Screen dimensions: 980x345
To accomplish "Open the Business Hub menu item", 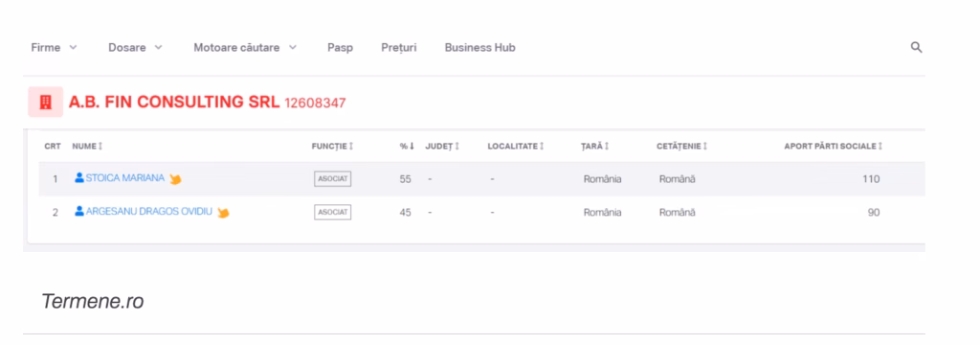I will (480, 48).
